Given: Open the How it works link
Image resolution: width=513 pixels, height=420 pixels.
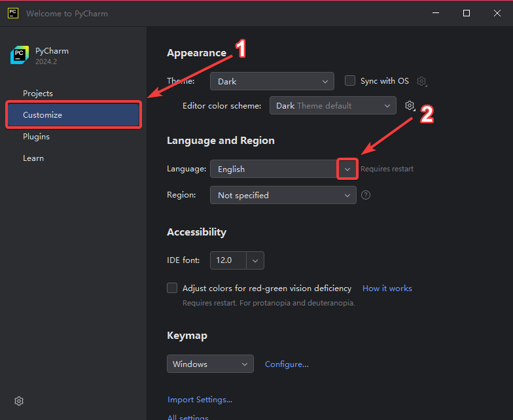Looking at the screenshot, I should tap(387, 288).
